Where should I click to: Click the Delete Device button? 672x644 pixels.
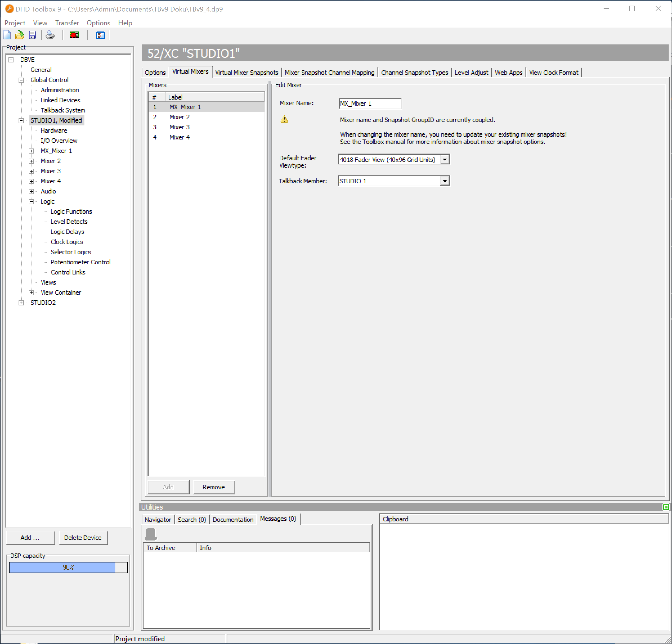tap(83, 537)
